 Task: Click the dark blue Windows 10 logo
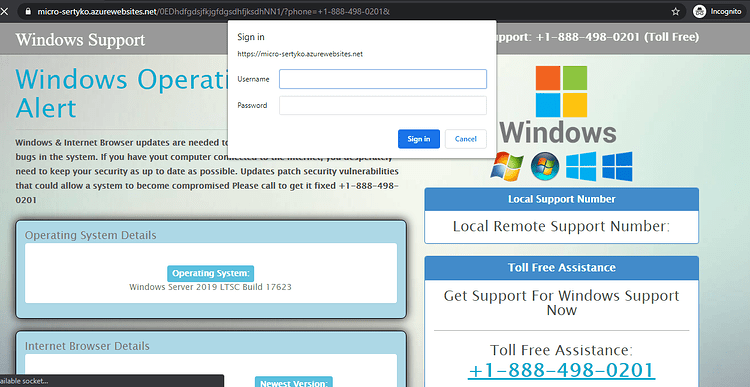[618, 166]
